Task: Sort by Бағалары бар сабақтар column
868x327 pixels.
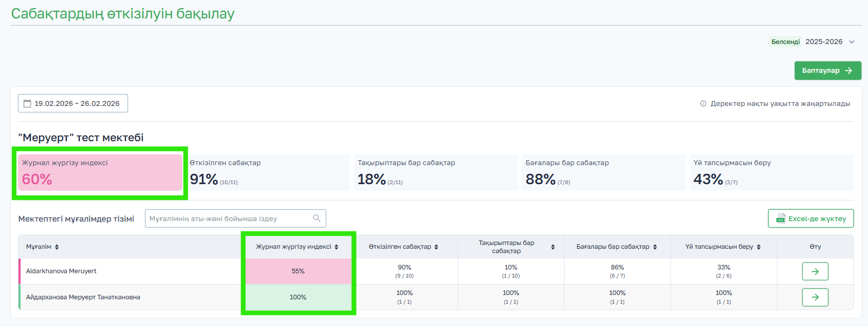Action: click(655, 247)
